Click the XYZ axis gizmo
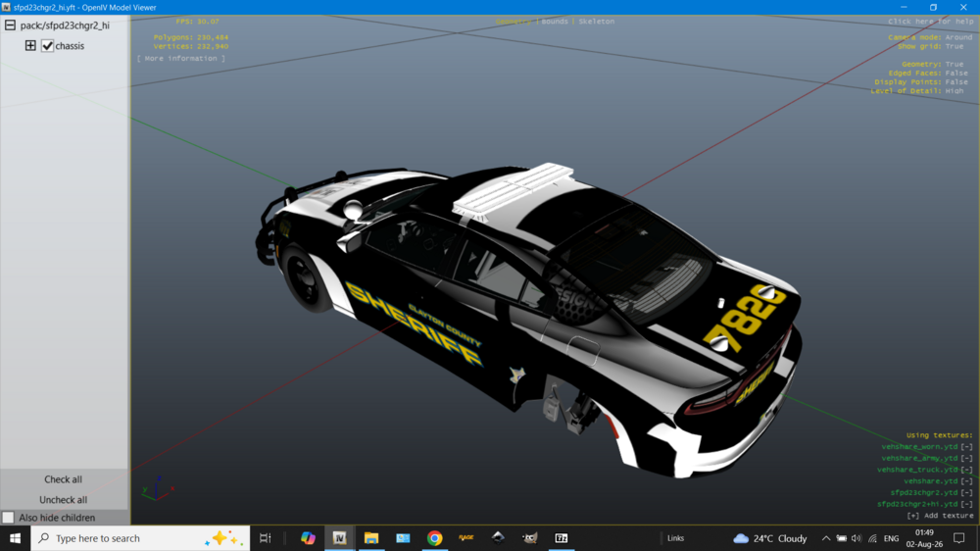The image size is (980, 551). 158,488
